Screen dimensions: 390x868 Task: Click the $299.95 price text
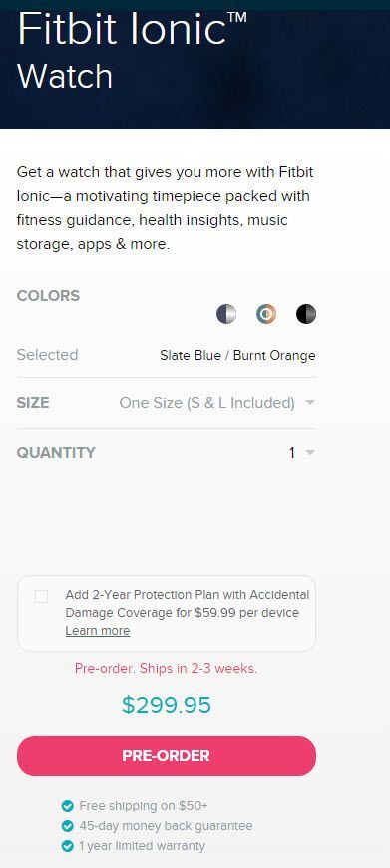(x=167, y=705)
